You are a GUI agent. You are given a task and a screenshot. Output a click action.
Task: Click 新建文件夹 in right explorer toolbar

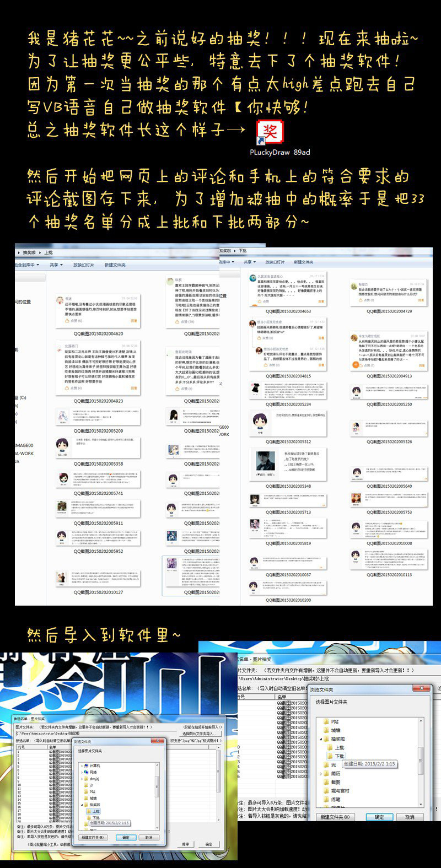303,262
